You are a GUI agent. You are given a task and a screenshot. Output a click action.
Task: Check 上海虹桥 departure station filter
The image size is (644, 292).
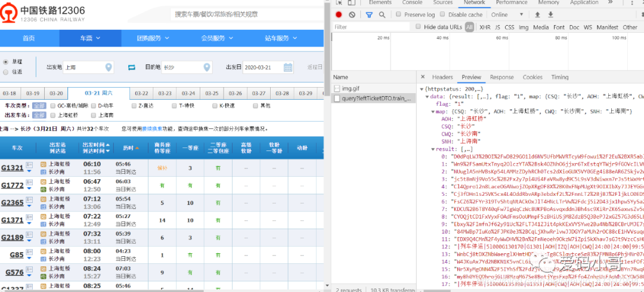pyautogui.click(x=52, y=115)
